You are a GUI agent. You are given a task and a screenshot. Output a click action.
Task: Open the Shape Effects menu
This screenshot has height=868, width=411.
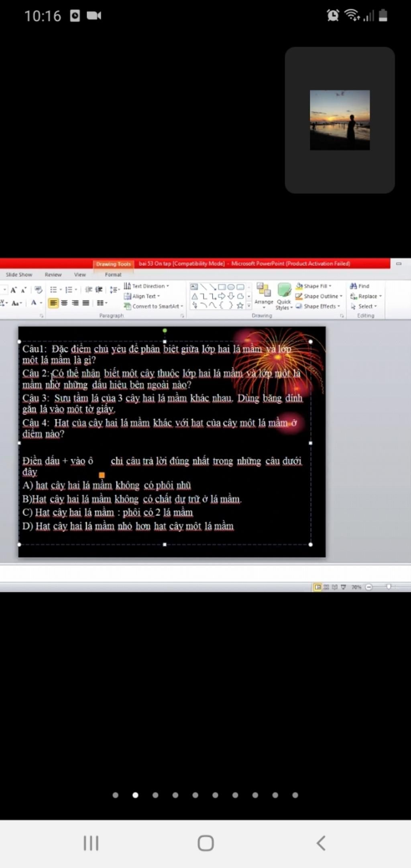tap(318, 306)
